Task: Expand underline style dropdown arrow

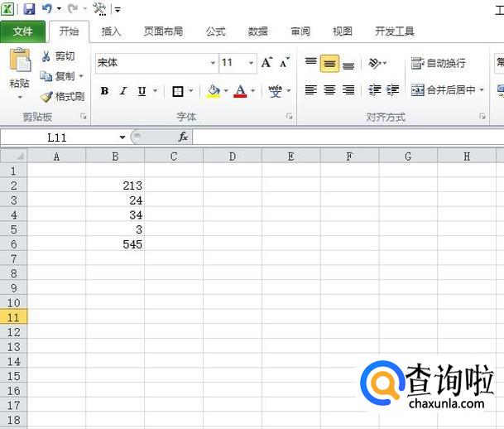Action: coord(156,91)
